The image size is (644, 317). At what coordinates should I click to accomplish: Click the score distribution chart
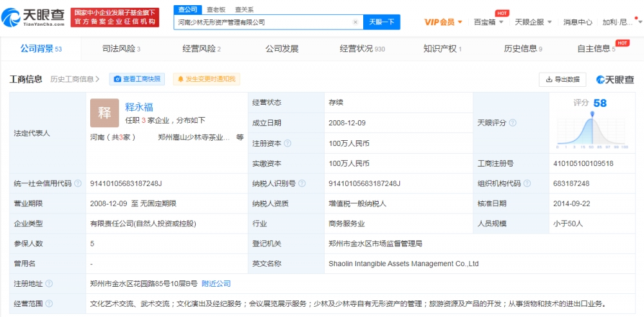coord(592,130)
